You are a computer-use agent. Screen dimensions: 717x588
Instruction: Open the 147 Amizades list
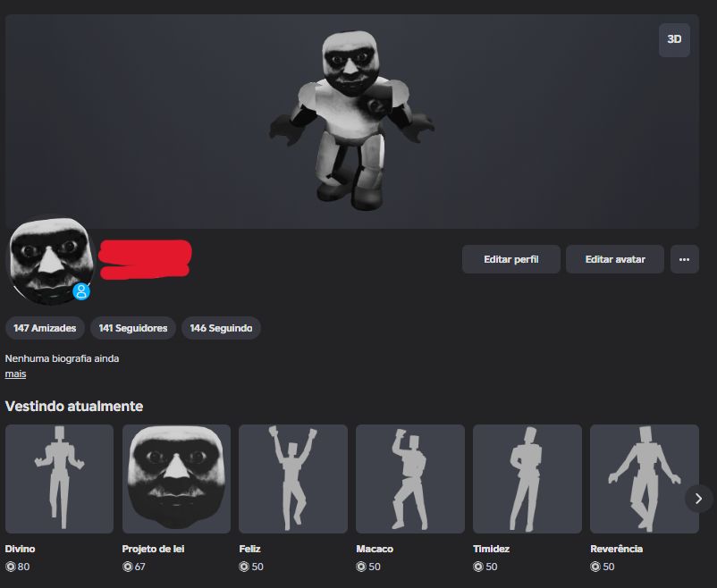coord(45,328)
